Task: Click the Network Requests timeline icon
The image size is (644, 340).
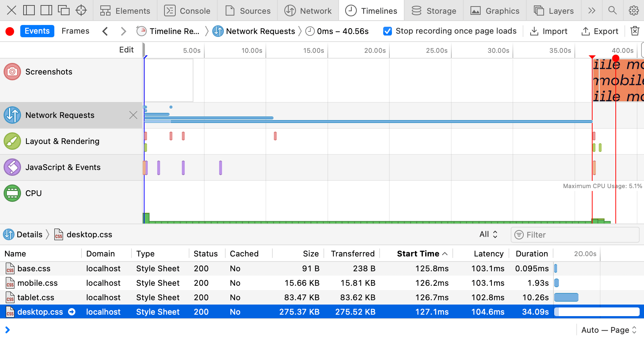Action: click(x=12, y=115)
